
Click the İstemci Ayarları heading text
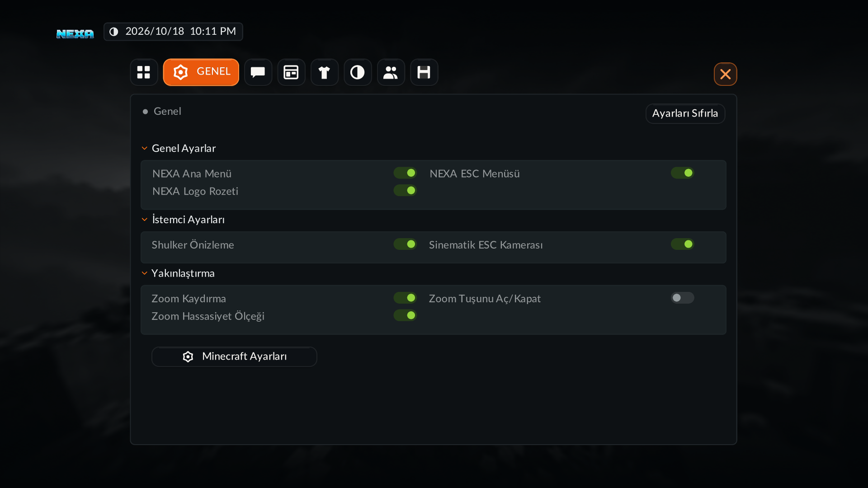tap(188, 220)
